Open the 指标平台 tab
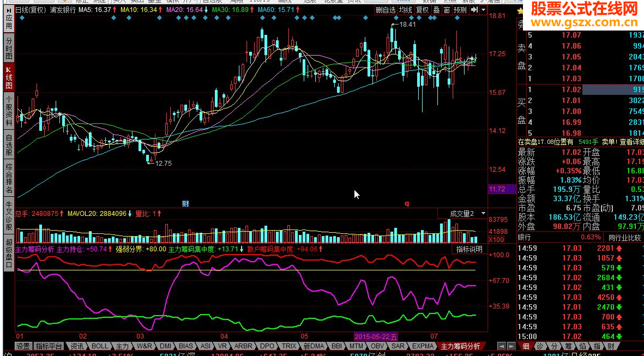644x356 pixels. click(x=49, y=346)
